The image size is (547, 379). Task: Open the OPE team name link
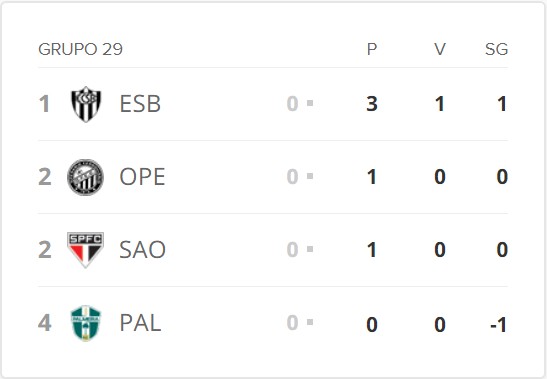pyautogui.click(x=142, y=177)
